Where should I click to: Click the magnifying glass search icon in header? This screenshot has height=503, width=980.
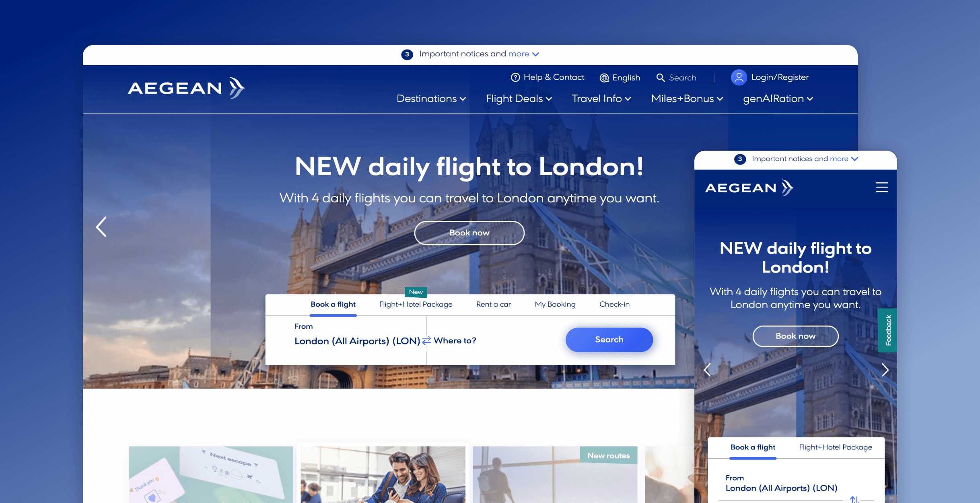tap(660, 77)
